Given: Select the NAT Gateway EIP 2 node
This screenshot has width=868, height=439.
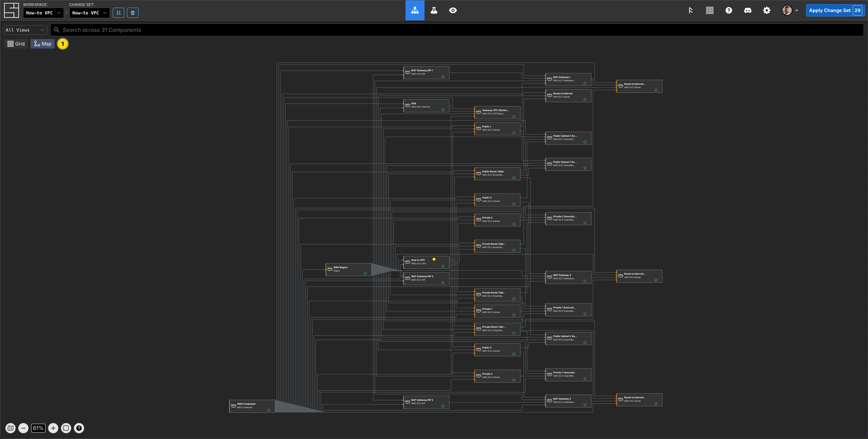Looking at the screenshot, I should pyautogui.click(x=426, y=402).
